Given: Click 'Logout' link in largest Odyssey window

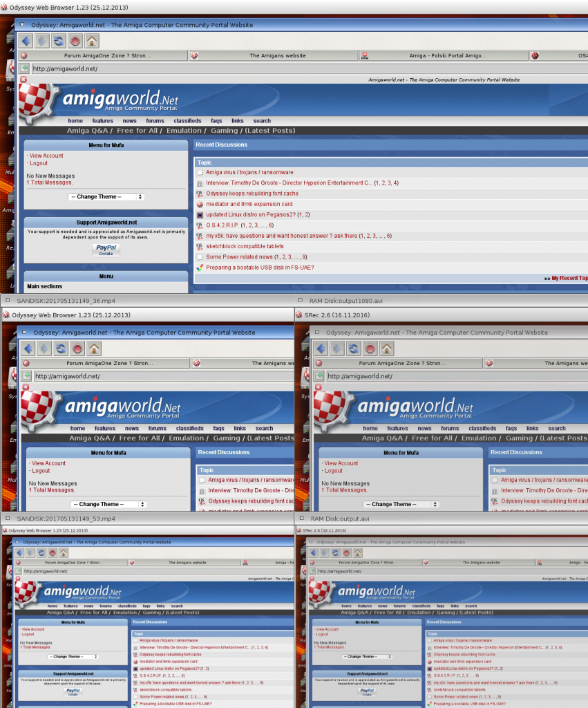Looking at the screenshot, I should click(39, 163).
